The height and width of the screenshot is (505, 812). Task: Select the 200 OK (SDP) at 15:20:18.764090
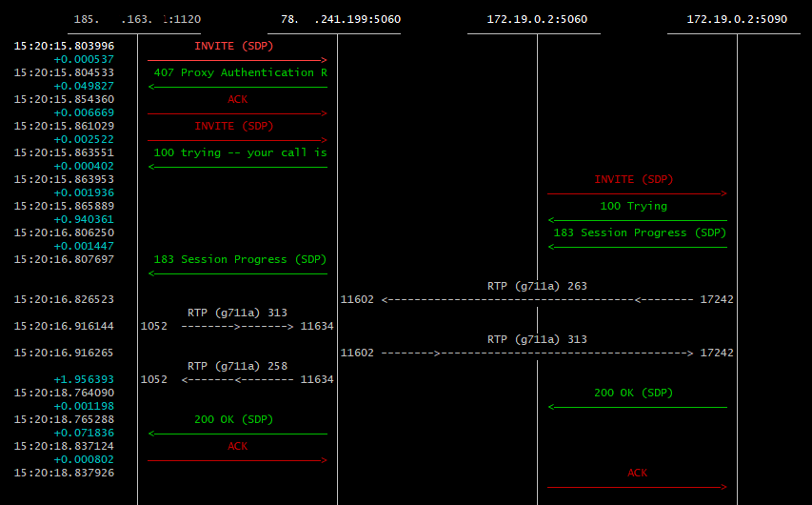click(x=633, y=393)
